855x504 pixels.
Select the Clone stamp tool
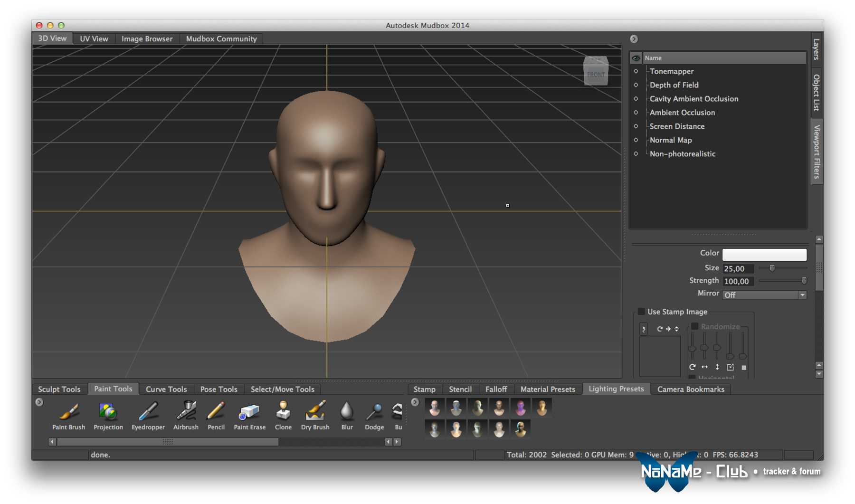[283, 411]
